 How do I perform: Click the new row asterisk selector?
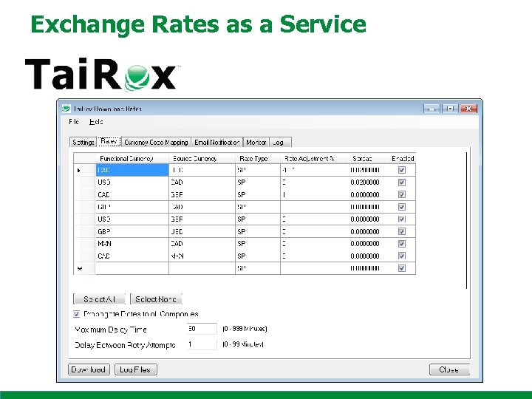[80, 268]
